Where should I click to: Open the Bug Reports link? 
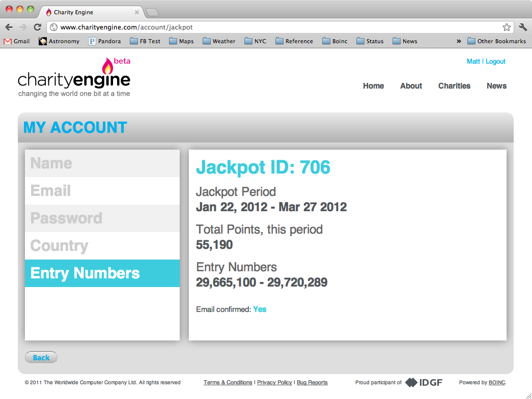312,382
